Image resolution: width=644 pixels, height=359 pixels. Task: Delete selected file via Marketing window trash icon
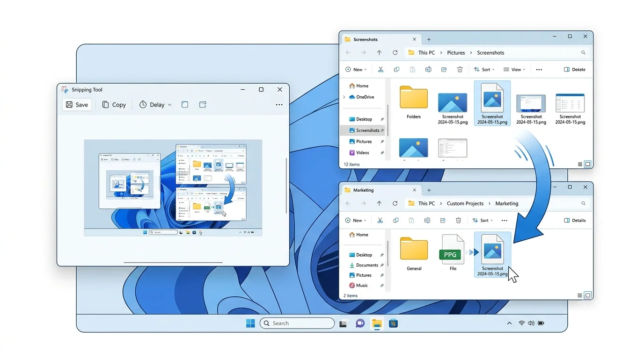[458, 220]
